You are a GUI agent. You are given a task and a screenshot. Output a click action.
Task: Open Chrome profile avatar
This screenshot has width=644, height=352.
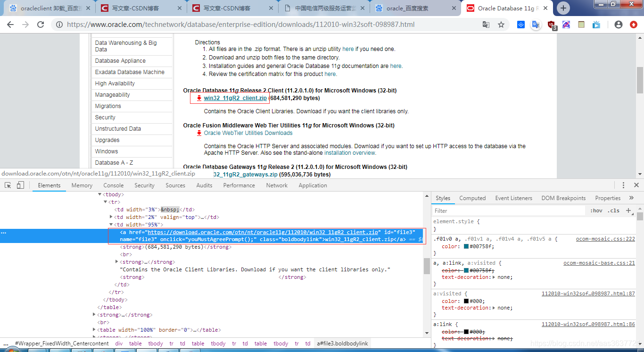point(619,25)
